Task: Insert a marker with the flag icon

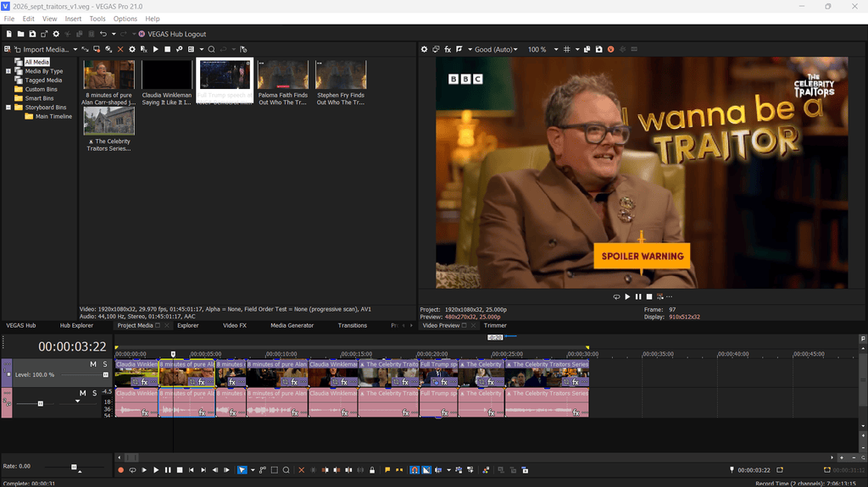Action: 387,470
